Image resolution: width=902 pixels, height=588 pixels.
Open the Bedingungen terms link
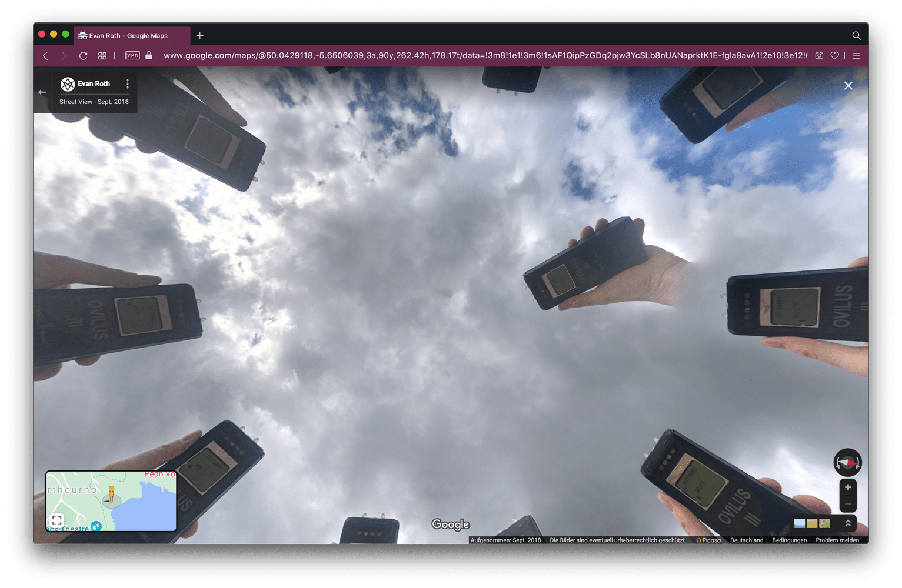point(789,540)
